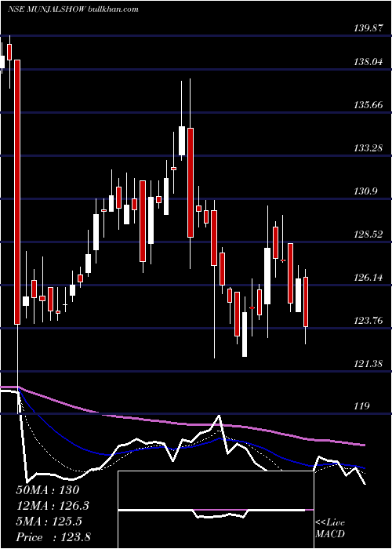Click the tall red candle at chart's left
The image size is (392, 549).
pyautogui.click(x=17, y=192)
